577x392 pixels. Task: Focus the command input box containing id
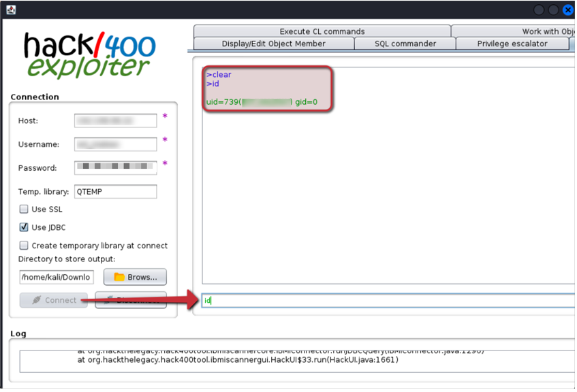[388, 300]
